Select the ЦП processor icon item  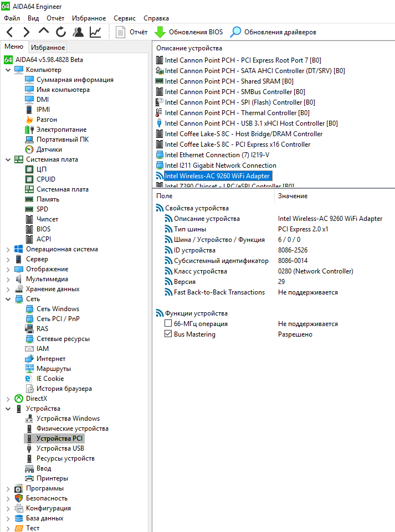click(35, 169)
